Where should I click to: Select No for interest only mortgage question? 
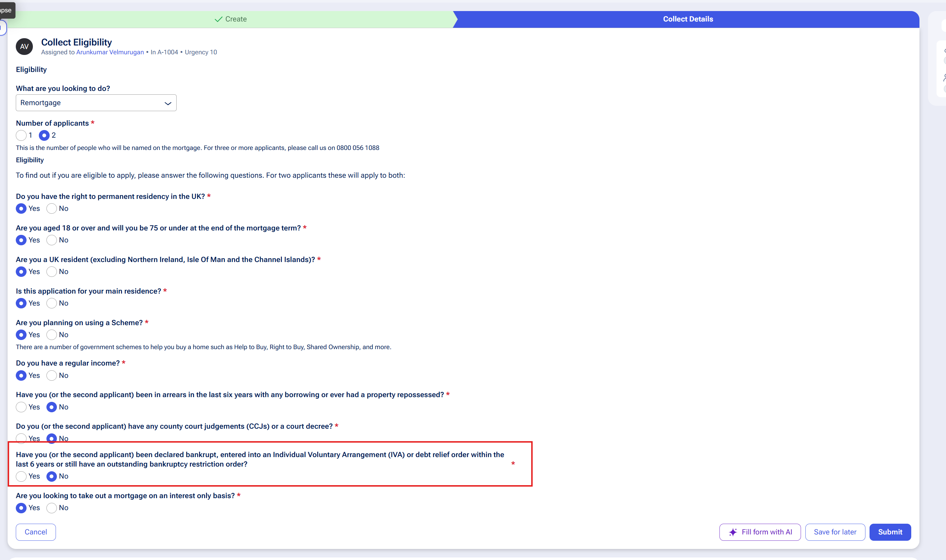pos(52,508)
